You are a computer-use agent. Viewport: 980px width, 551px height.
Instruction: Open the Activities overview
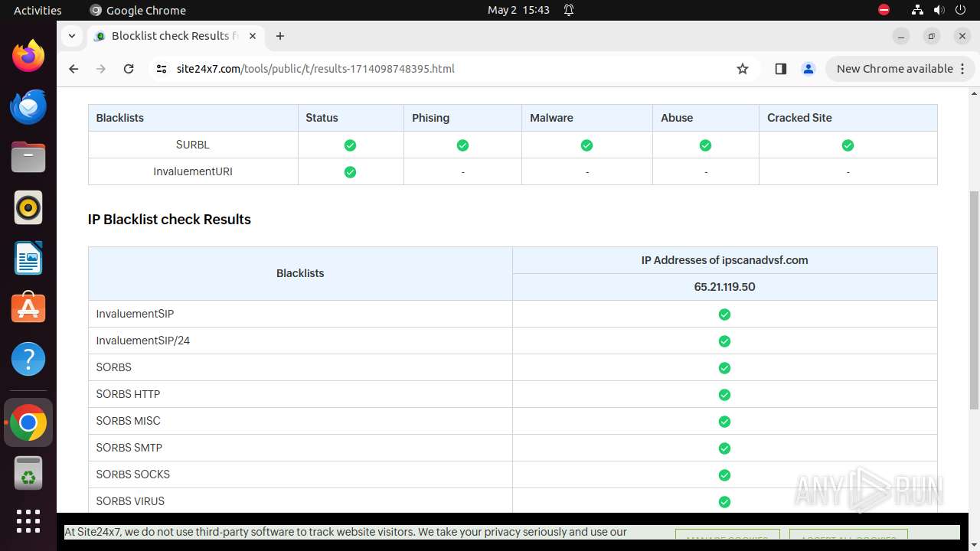pyautogui.click(x=38, y=10)
